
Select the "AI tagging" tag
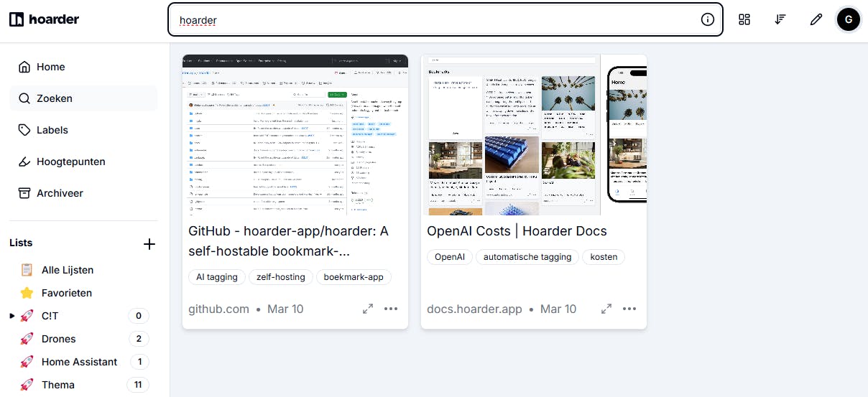click(217, 277)
